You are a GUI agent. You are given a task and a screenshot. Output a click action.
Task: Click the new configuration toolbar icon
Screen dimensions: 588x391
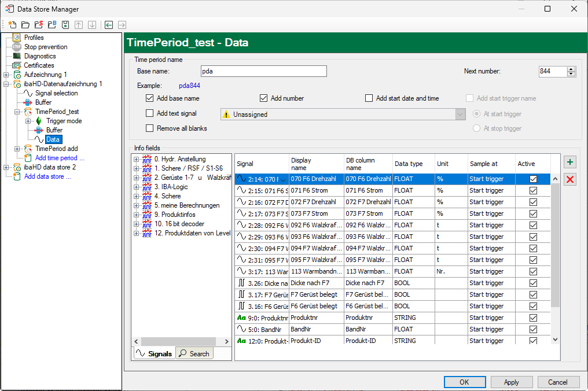pyautogui.click(x=13, y=25)
